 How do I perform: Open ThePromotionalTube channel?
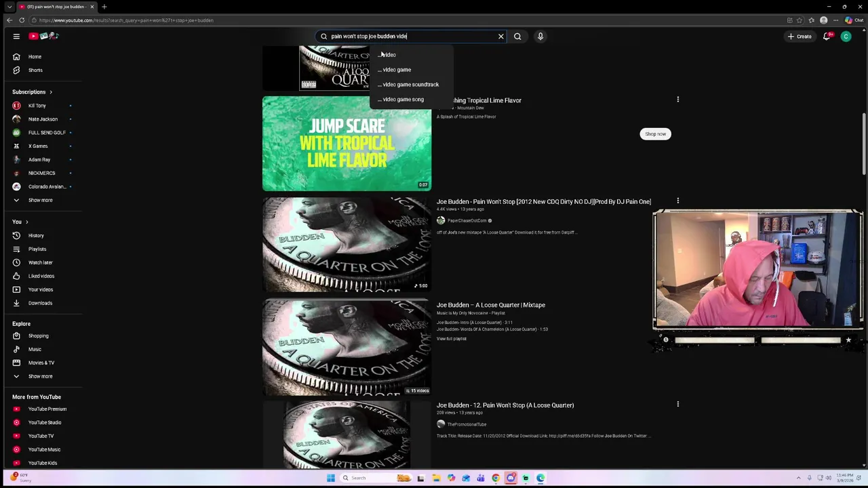467,425
